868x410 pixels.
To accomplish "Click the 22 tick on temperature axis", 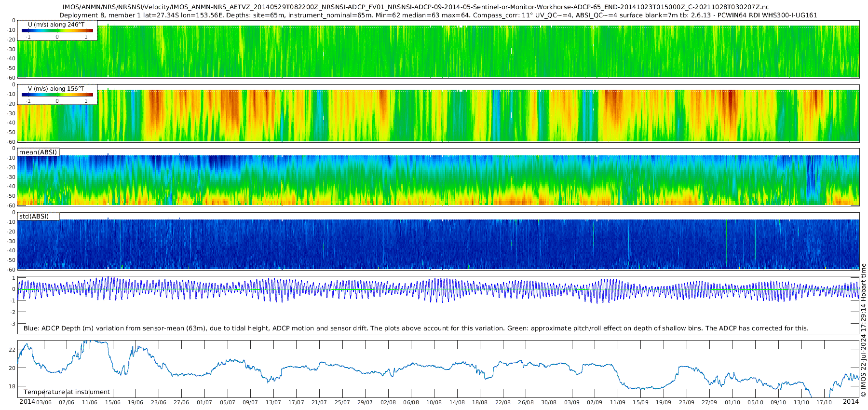I will coord(13,350).
